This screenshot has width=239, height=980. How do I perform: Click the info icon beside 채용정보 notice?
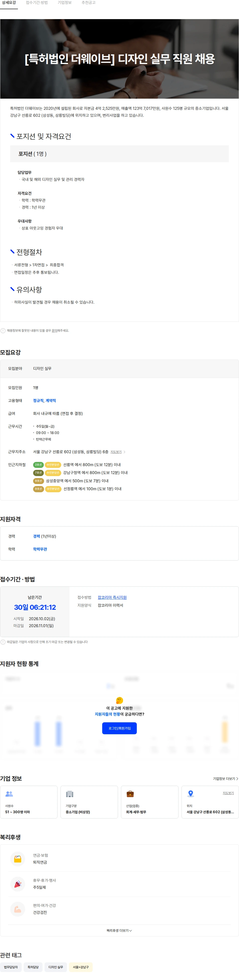[3, 330]
